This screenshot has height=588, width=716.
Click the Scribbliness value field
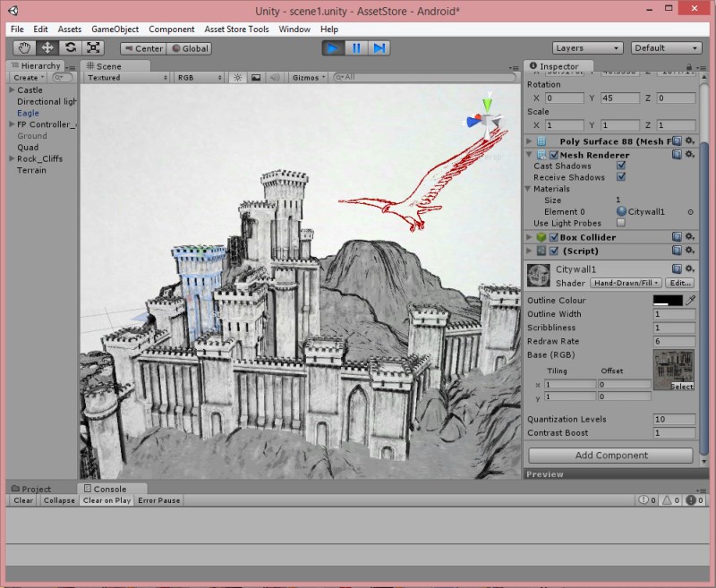point(675,328)
